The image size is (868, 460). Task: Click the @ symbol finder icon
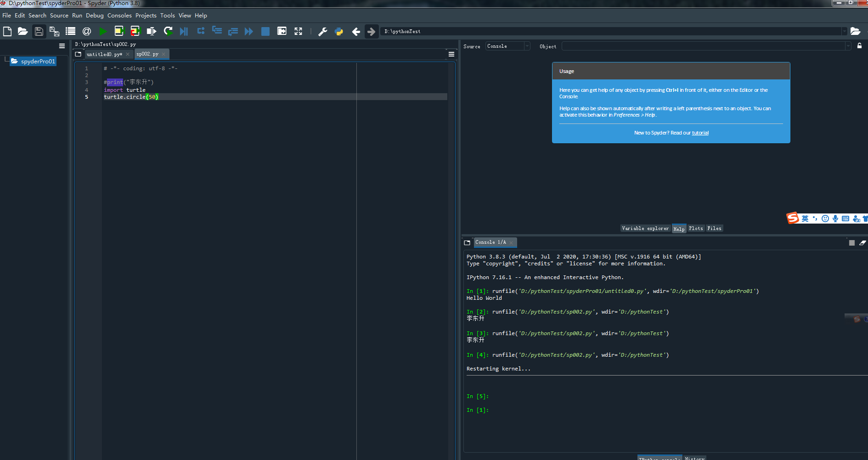tap(86, 31)
